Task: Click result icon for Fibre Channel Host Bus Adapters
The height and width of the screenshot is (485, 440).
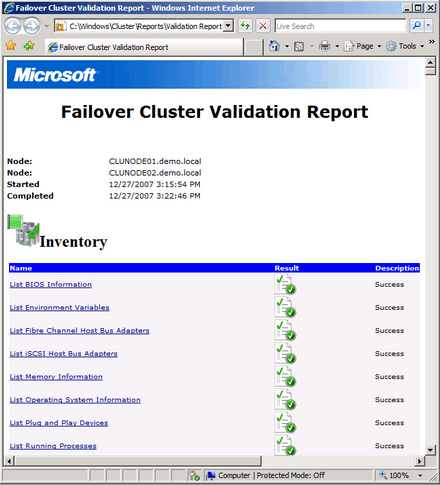Action: tap(285, 330)
